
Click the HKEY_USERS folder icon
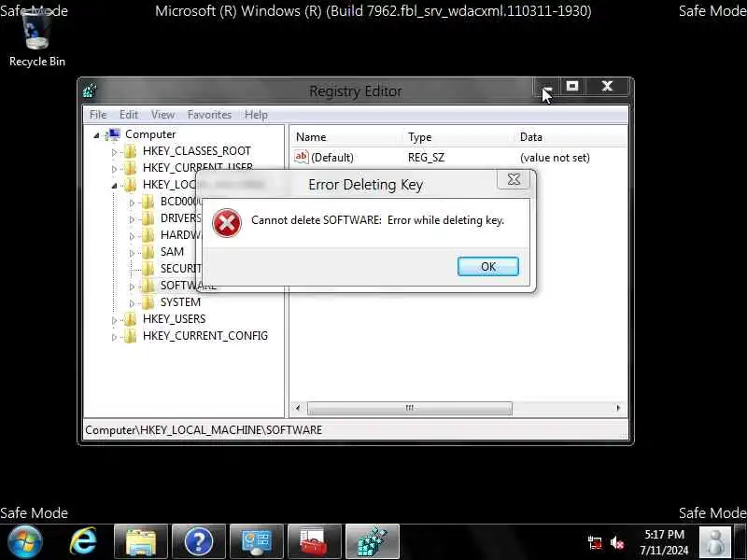click(x=130, y=319)
